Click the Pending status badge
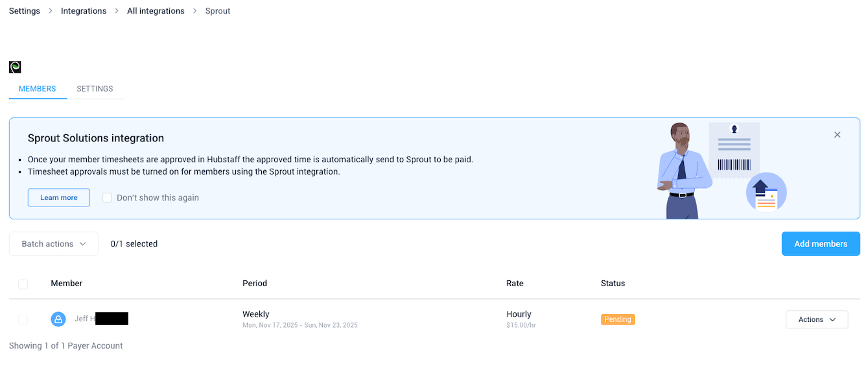868x366 pixels. (617, 320)
